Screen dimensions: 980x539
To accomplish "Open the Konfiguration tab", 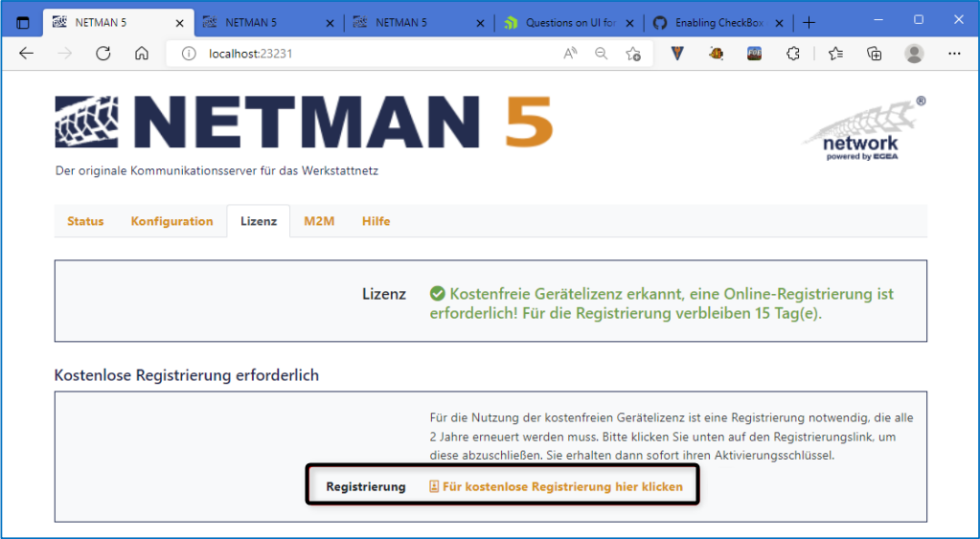I will [x=171, y=221].
